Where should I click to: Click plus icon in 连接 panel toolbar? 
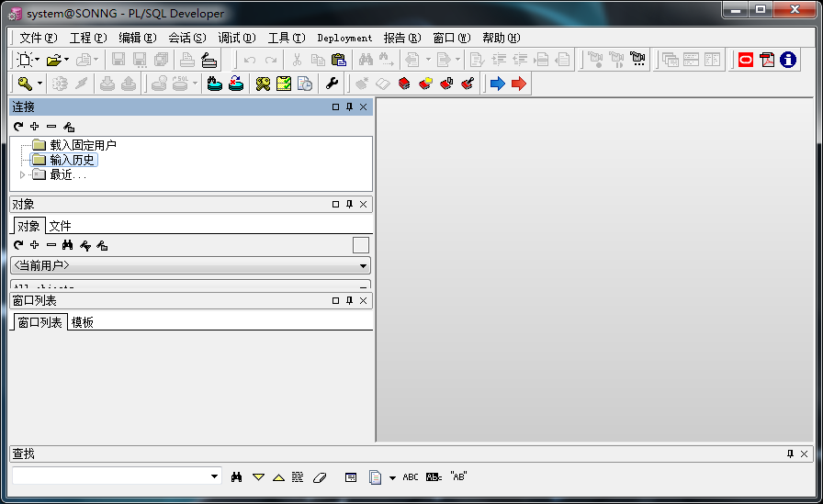tap(35, 127)
